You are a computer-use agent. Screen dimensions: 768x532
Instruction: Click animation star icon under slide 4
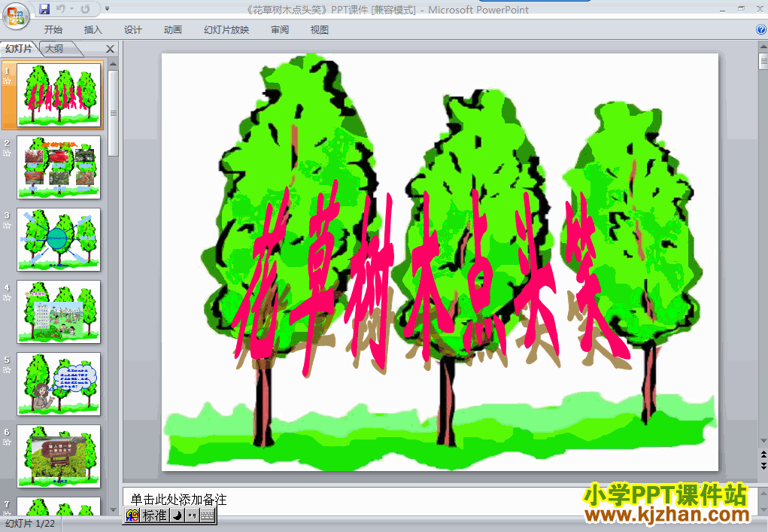[x=7, y=297]
